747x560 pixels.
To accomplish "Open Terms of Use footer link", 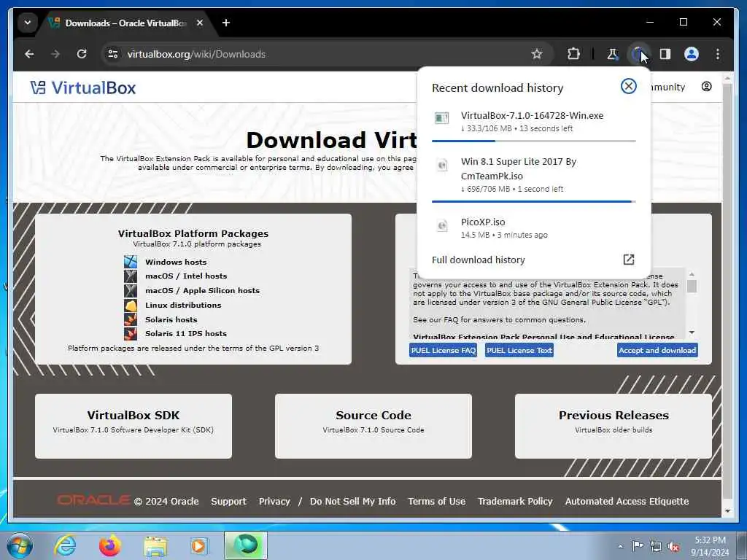I will 436,502.
